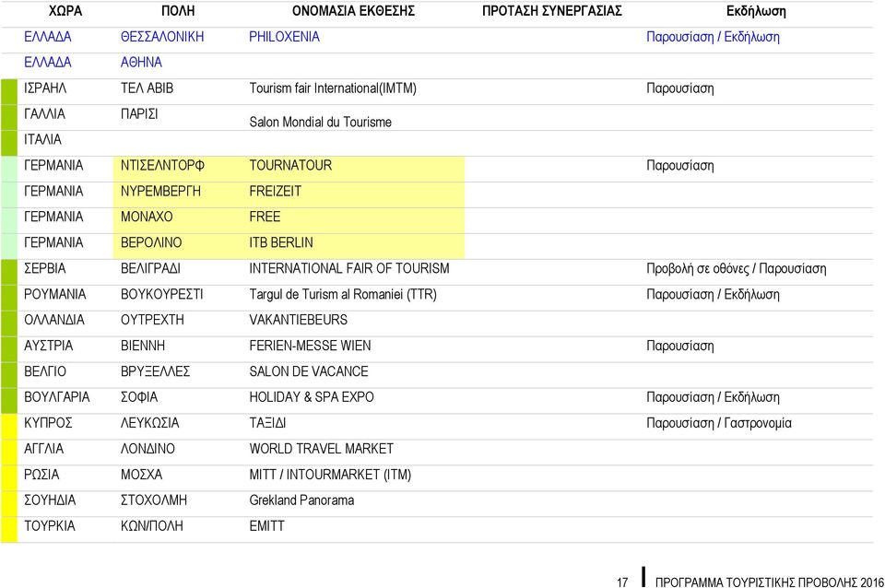Click the ΠΡΟΤΑΣΗ ΣΥΝΕΡΓΑΣΙΑΣ column header

(551, 11)
